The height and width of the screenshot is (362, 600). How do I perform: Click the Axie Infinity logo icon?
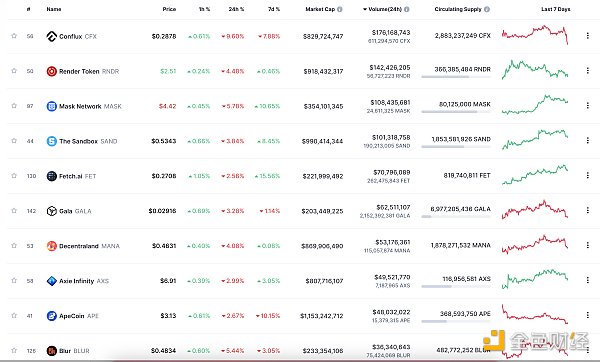52,281
